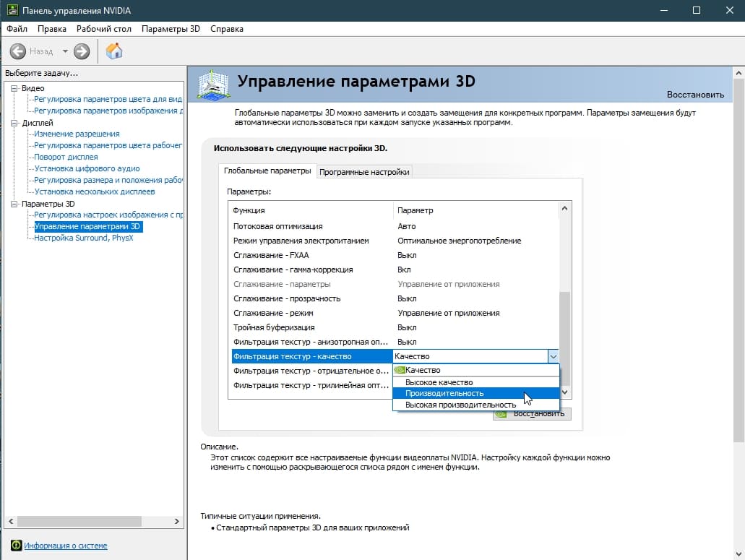
Task: Click main page scroll down arrow
Action: 738,553
